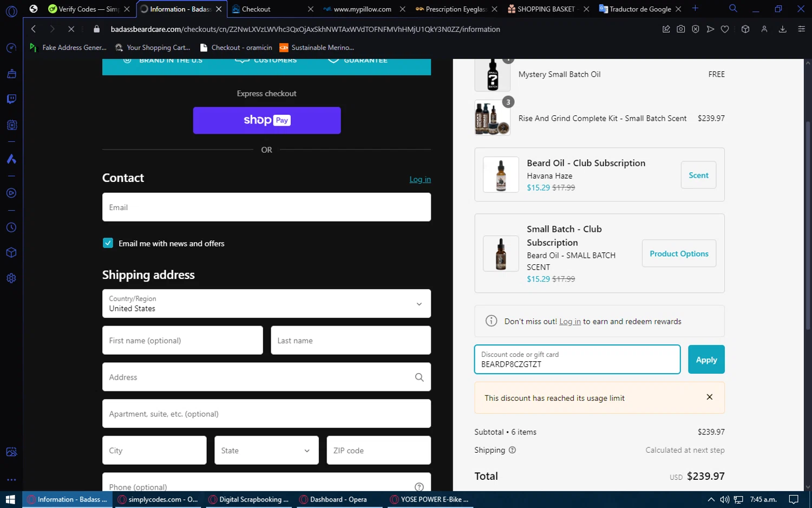Image resolution: width=812 pixels, height=508 pixels.
Task: Stop page loading with the X button
Action: click(x=71, y=29)
